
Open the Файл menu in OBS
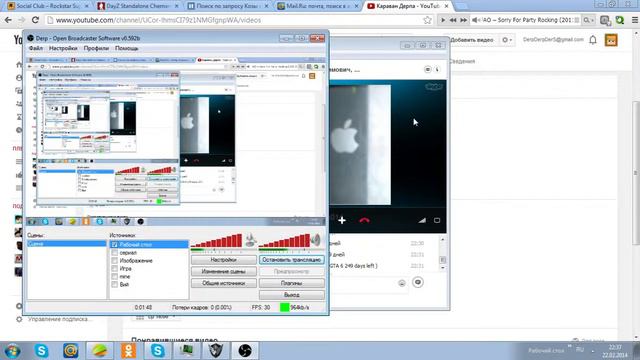click(36, 48)
